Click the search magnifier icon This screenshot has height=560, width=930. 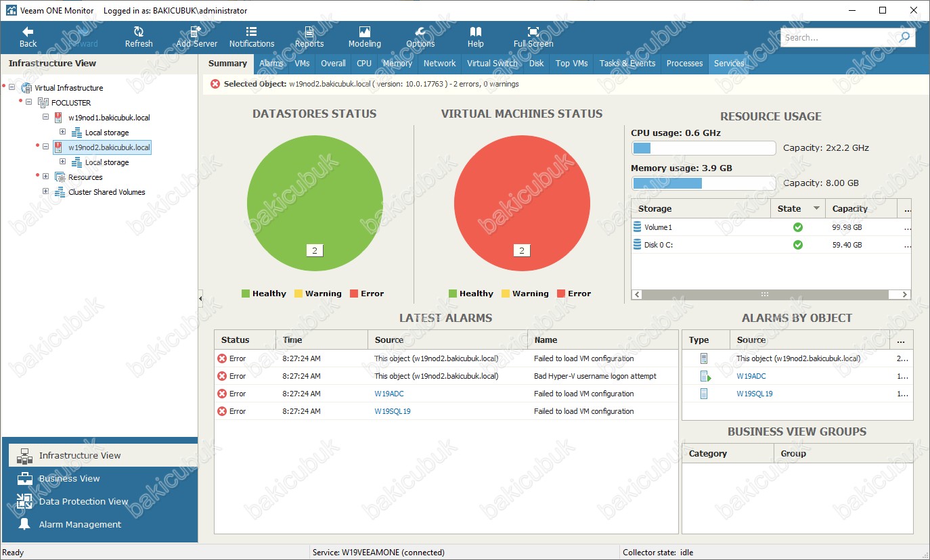click(905, 37)
